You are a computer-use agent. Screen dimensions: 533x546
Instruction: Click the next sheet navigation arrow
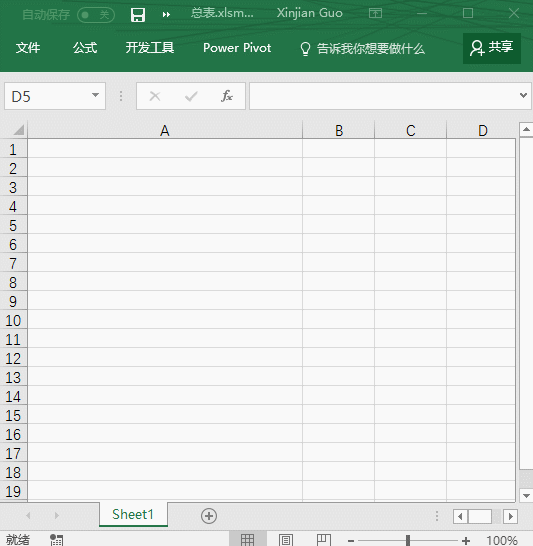pyautogui.click(x=57, y=515)
